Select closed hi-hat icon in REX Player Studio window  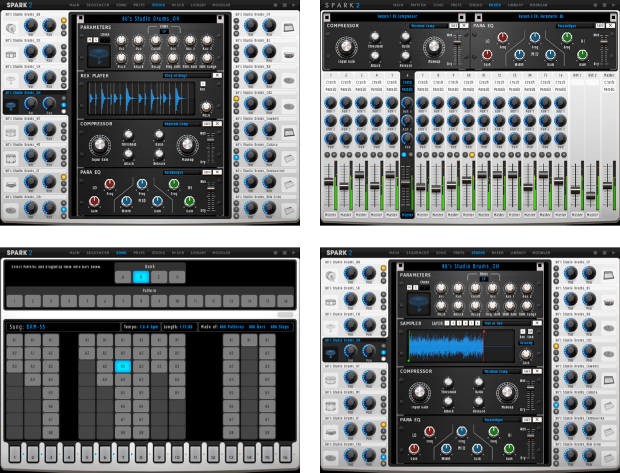(11, 80)
